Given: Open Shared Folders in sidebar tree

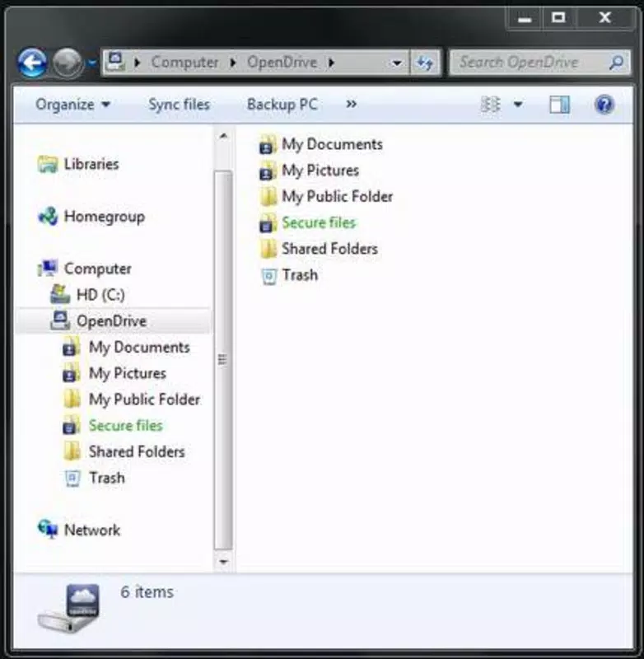Looking at the screenshot, I should coord(137,451).
